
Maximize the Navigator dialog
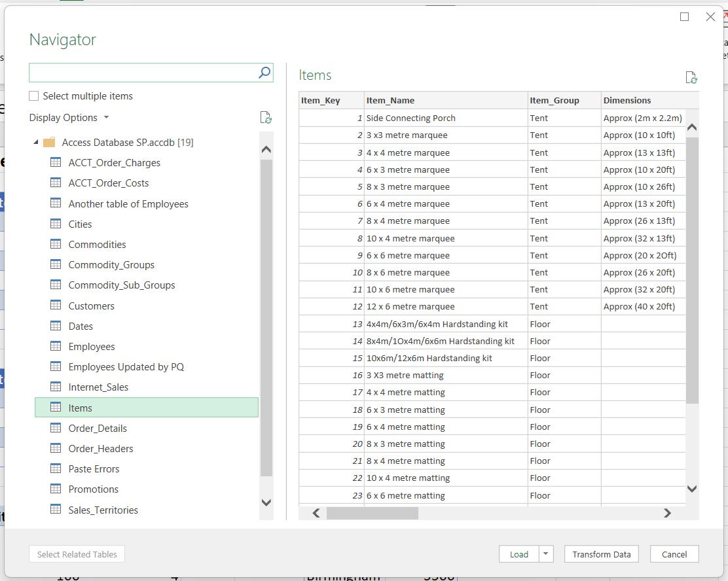click(684, 17)
